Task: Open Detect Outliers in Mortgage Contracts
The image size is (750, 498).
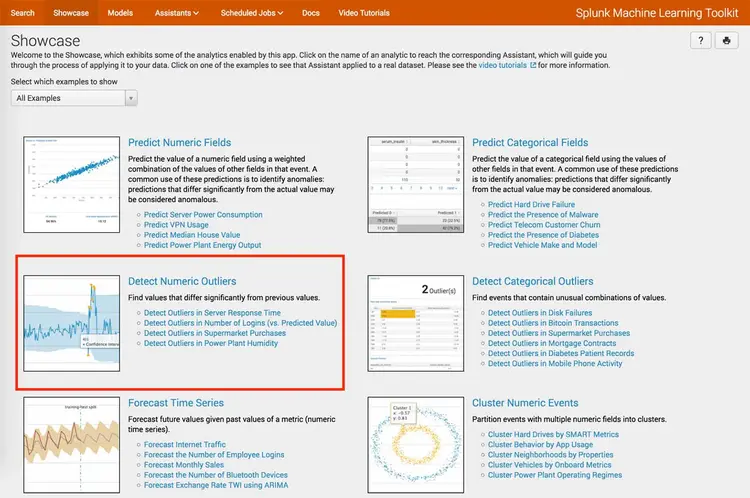Action: tap(552, 343)
